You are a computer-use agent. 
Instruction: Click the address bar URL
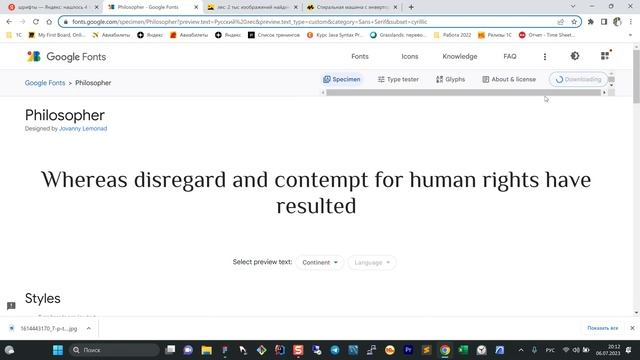pyautogui.click(x=249, y=22)
